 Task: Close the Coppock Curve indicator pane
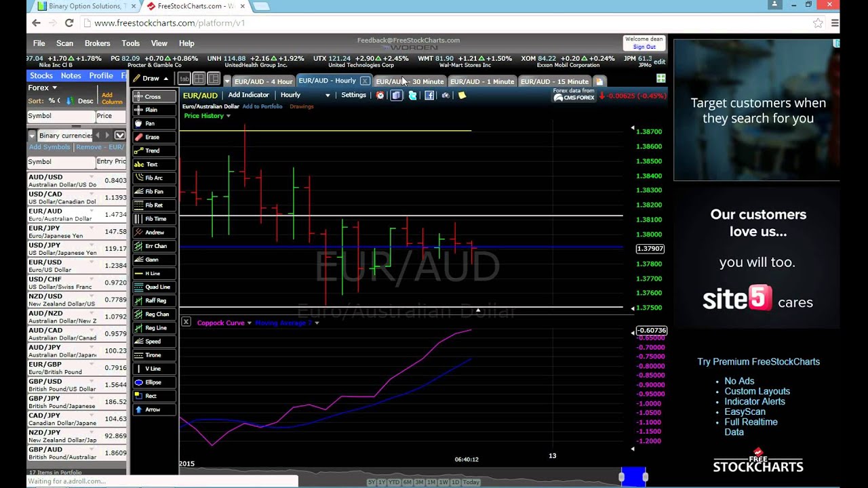coord(186,323)
